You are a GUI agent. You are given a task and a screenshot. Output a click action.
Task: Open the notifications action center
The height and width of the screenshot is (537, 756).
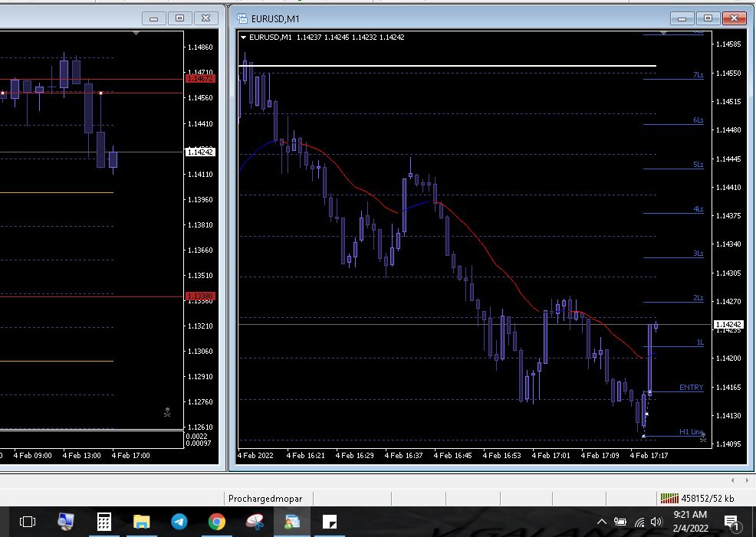(x=734, y=522)
